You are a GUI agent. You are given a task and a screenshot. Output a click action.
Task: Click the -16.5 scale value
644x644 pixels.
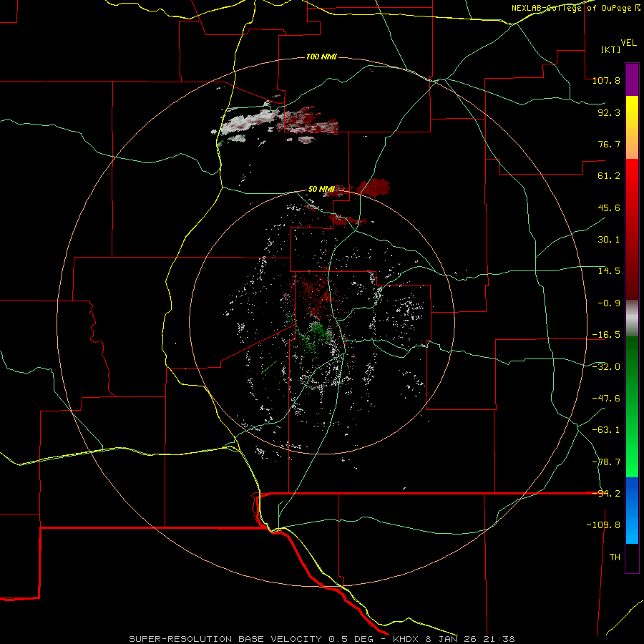click(x=606, y=335)
